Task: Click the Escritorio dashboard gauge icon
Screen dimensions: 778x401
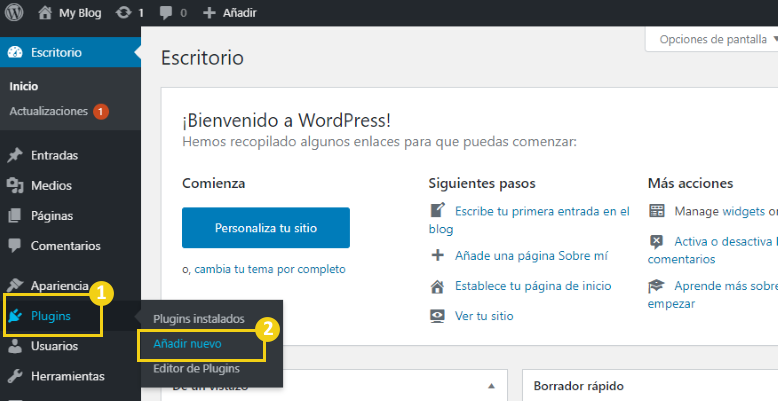Action: pyautogui.click(x=15, y=52)
